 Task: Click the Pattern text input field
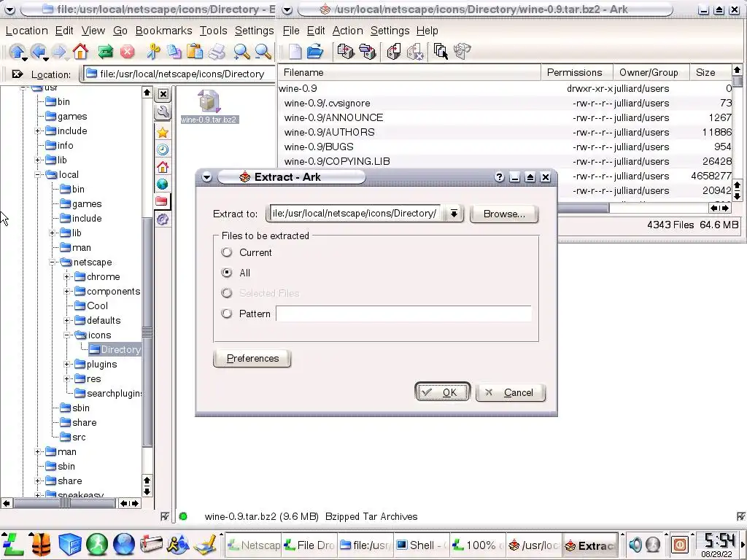click(x=403, y=314)
